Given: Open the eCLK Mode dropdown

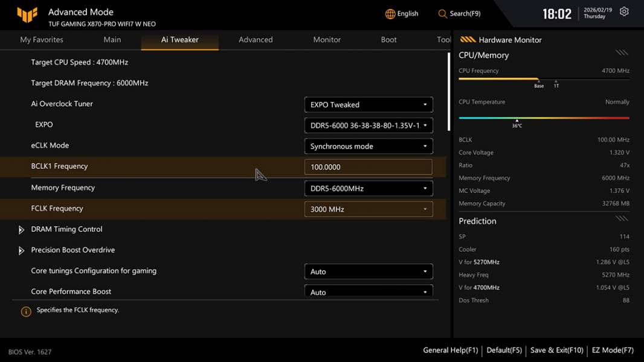Looking at the screenshot, I should tap(368, 146).
